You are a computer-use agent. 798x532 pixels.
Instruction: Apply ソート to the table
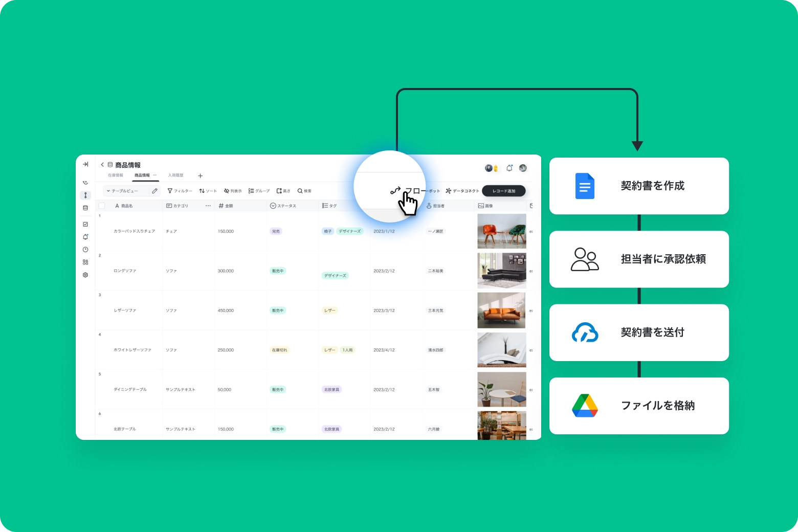click(208, 190)
